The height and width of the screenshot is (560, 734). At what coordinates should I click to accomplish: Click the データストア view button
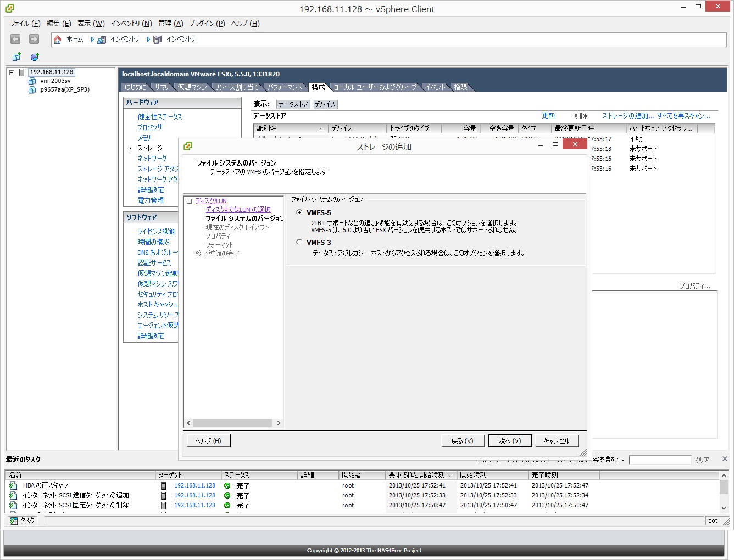pyautogui.click(x=293, y=104)
